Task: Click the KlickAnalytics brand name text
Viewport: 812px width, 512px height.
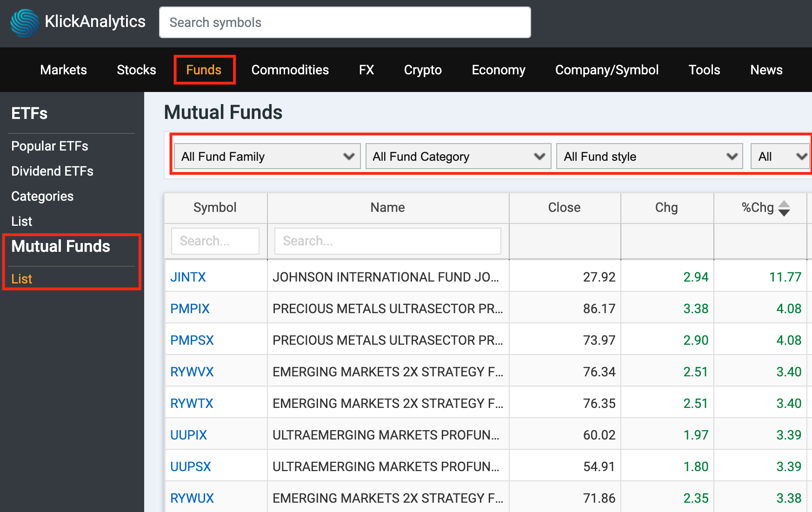Action: [x=95, y=21]
